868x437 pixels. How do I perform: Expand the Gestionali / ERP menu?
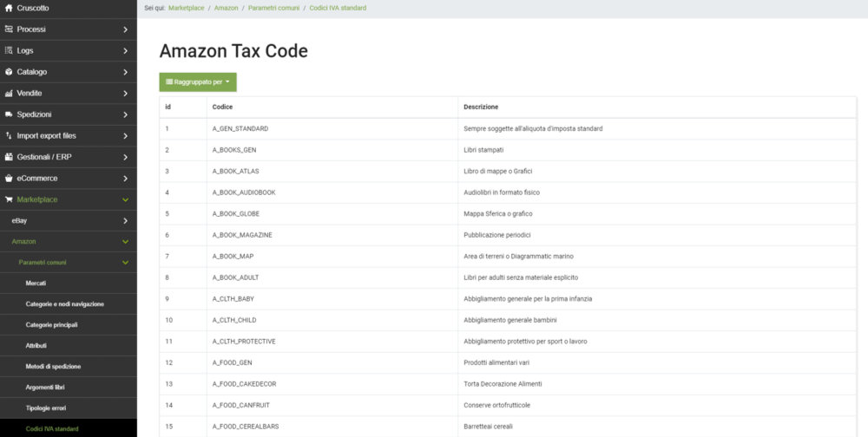click(x=125, y=157)
